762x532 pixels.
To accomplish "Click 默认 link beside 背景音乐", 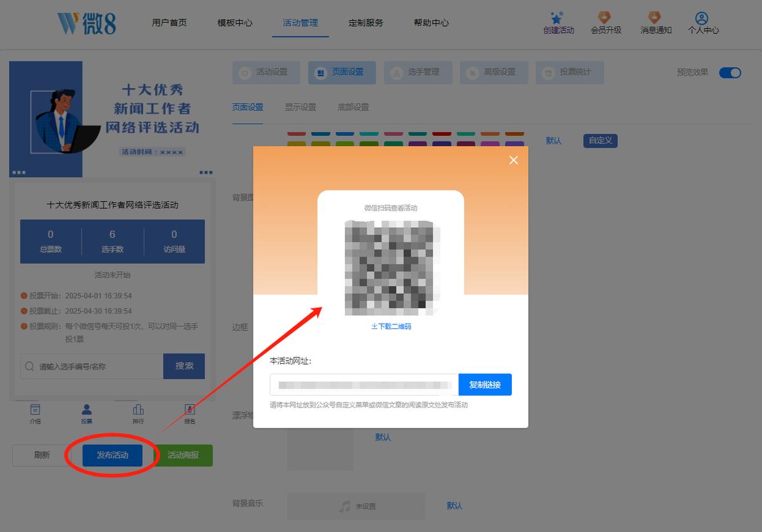I will click(454, 506).
